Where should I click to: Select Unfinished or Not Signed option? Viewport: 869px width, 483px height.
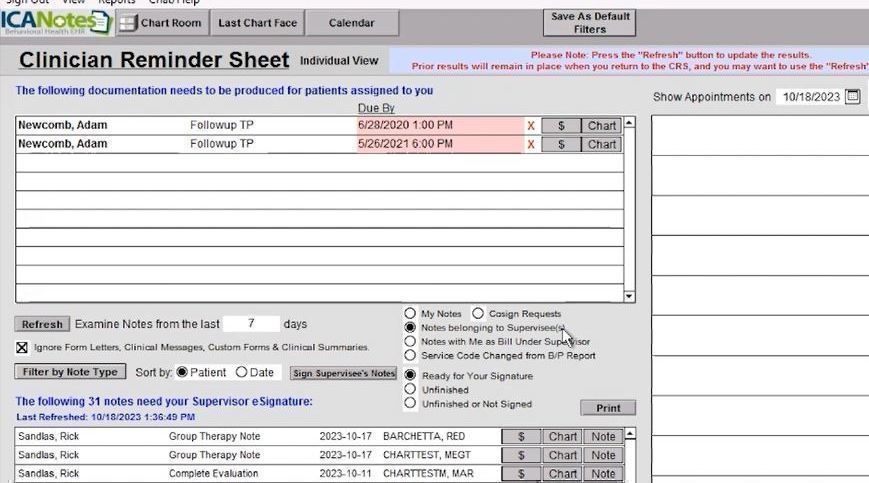click(x=410, y=403)
